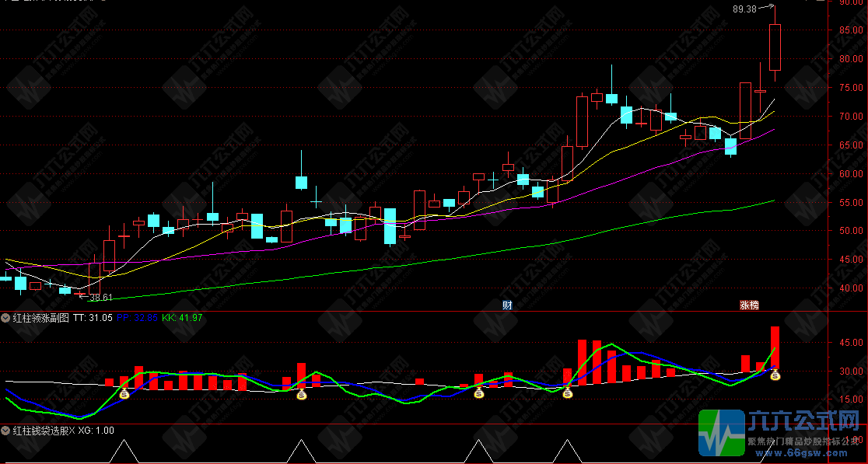Viewport: 868px width, 464px height.
Task: Select the 红柱领涨副图 indicator title
Action: coord(41,318)
